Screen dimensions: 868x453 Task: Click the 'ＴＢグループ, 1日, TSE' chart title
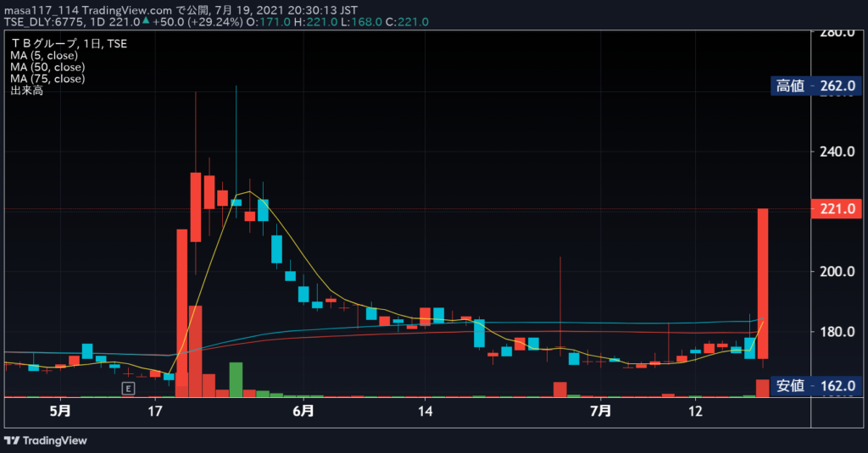coord(69,44)
